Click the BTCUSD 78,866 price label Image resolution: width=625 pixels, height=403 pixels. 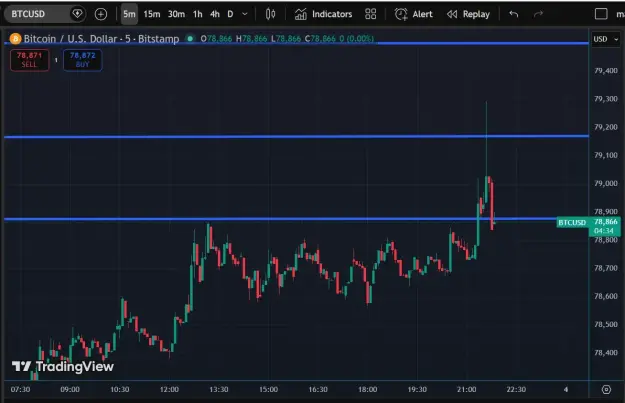pos(588,226)
